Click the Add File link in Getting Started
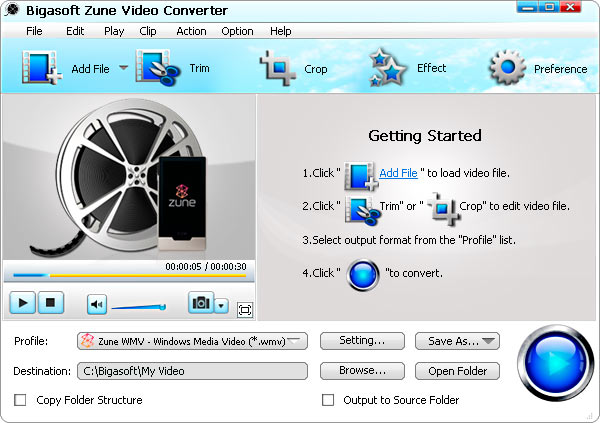The image size is (600, 423). click(x=398, y=173)
